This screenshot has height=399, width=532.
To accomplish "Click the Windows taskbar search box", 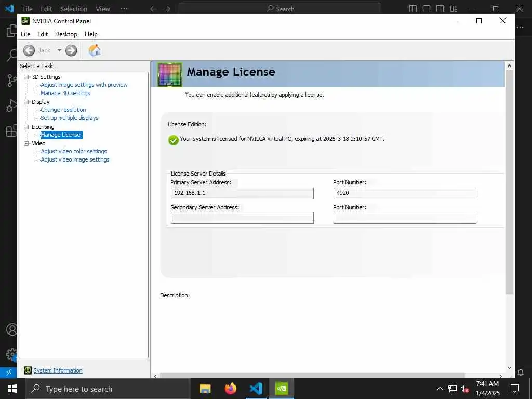I will click(x=108, y=389).
